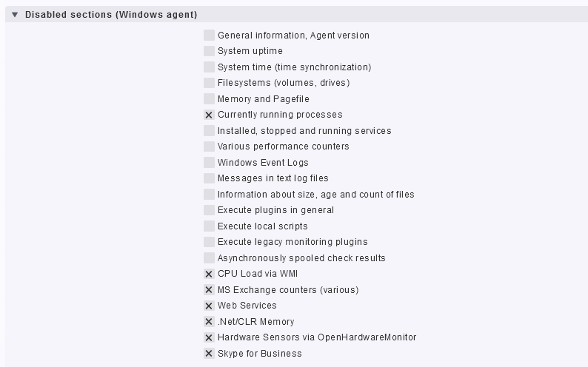Uncheck Hardware Sensors via OpenHardwareMonitor
588x367 pixels.
209,337
